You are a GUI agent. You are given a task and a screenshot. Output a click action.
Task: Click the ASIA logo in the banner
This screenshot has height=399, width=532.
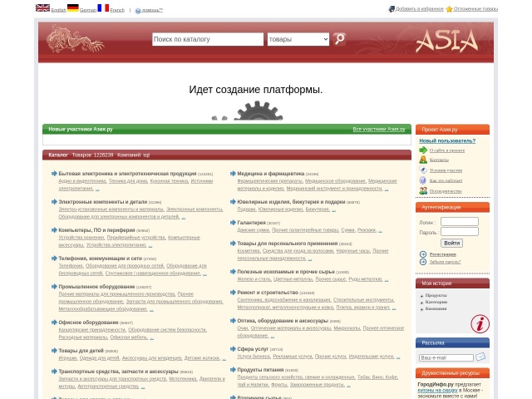tap(447, 41)
